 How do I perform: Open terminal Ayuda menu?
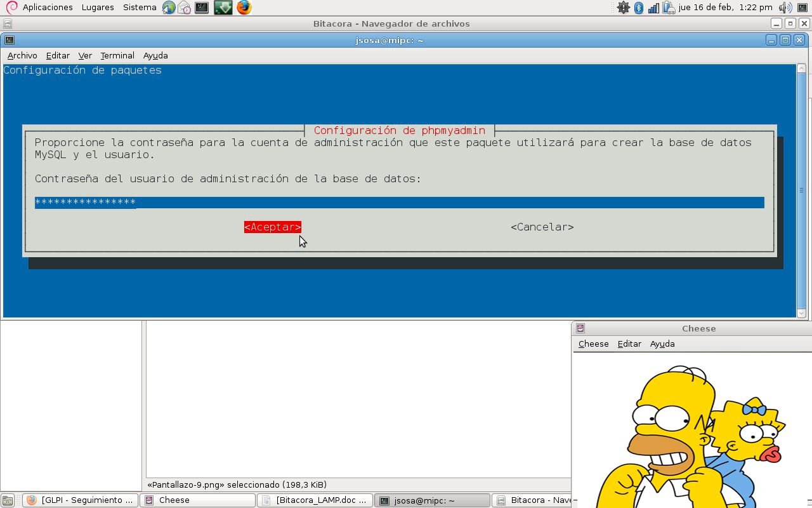coord(155,56)
